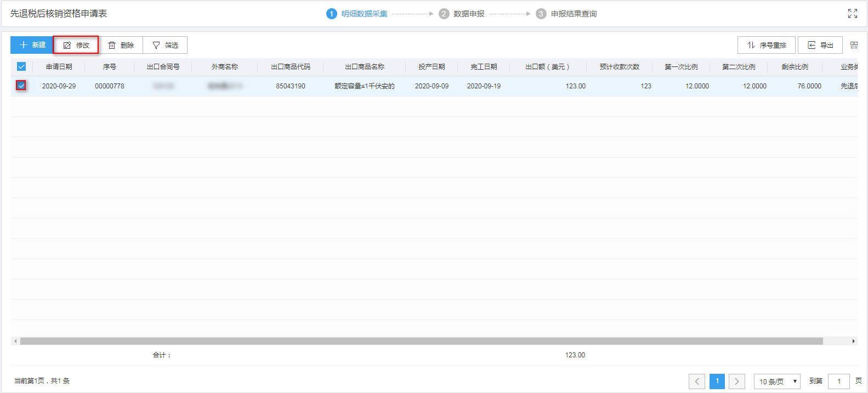Click the 新建 (New) button
This screenshot has width=868, height=393.
point(32,45)
